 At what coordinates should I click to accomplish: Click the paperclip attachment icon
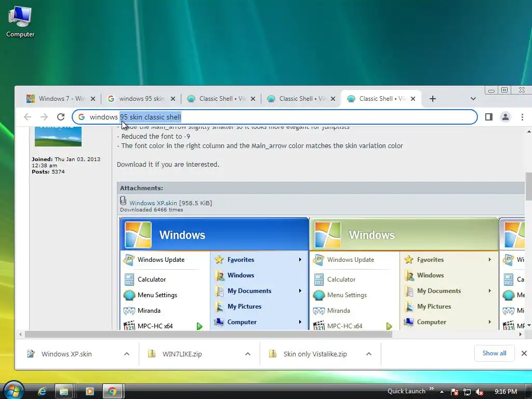123,201
